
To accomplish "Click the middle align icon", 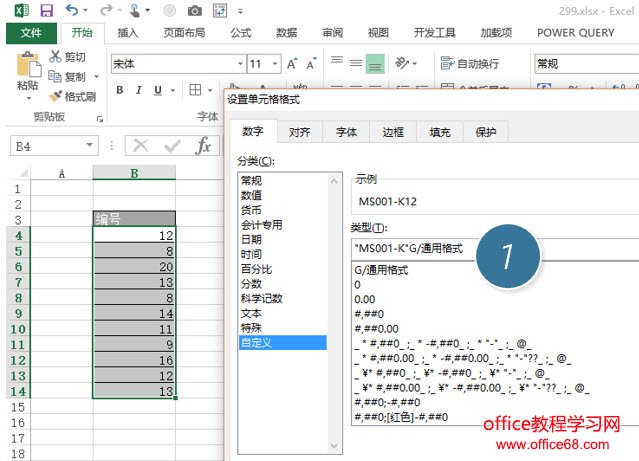I will pos(356,64).
